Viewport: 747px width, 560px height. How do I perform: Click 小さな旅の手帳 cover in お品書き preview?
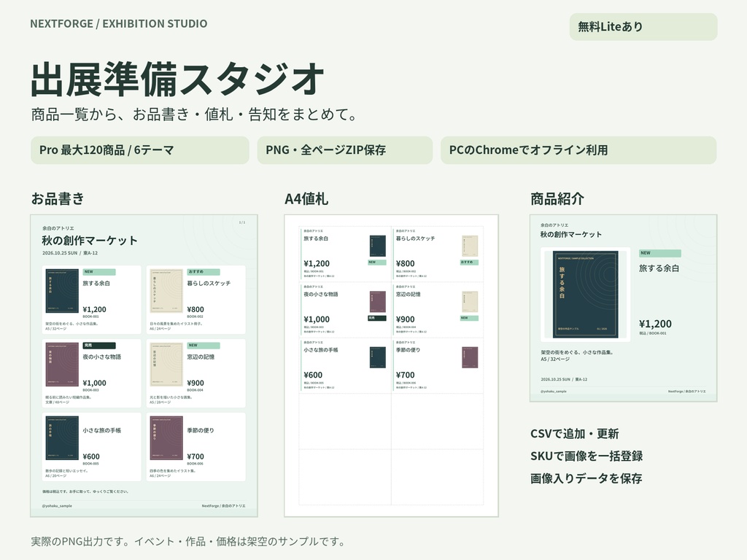click(x=62, y=438)
